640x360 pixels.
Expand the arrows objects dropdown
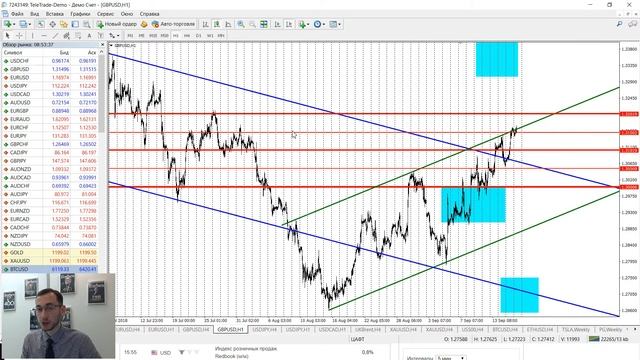pos(118,36)
